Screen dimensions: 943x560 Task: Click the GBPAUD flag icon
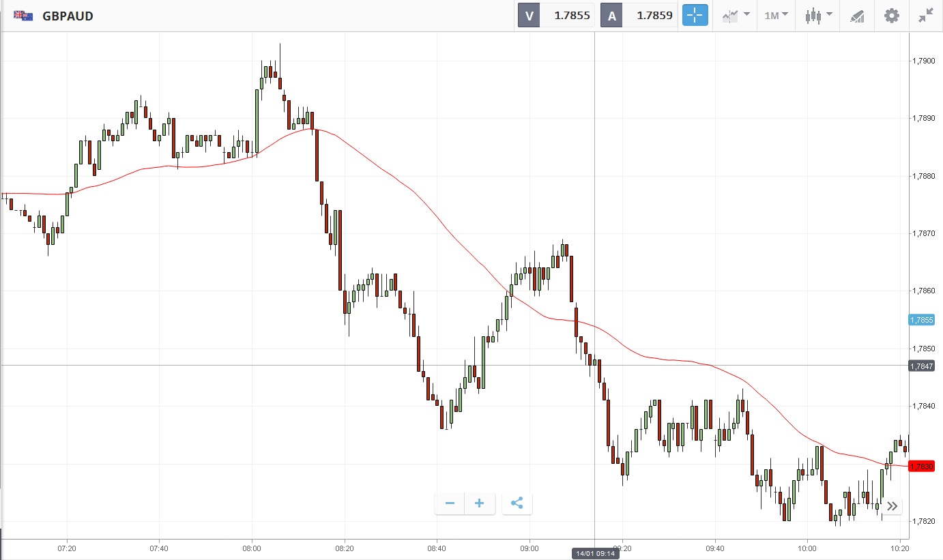[x=23, y=16]
